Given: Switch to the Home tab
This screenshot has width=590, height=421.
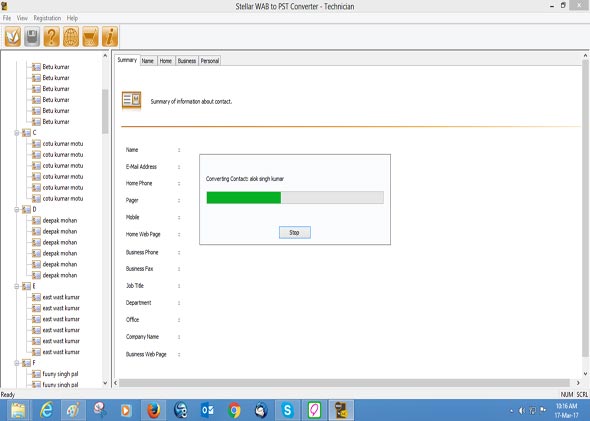Looking at the screenshot, I should click(166, 61).
